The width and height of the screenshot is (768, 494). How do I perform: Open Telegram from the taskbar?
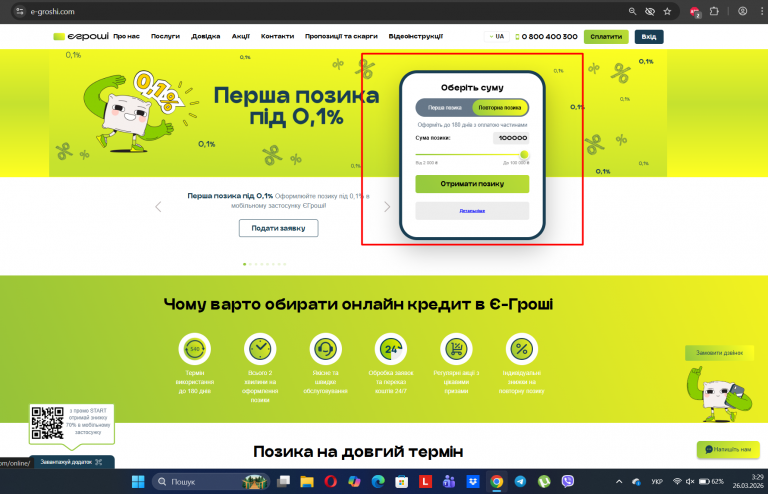click(x=520, y=482)
